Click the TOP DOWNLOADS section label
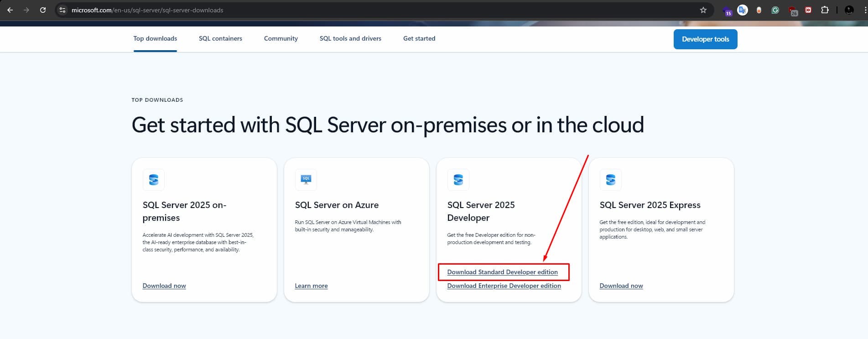This screenshot has height=339, width=868. 157,100
